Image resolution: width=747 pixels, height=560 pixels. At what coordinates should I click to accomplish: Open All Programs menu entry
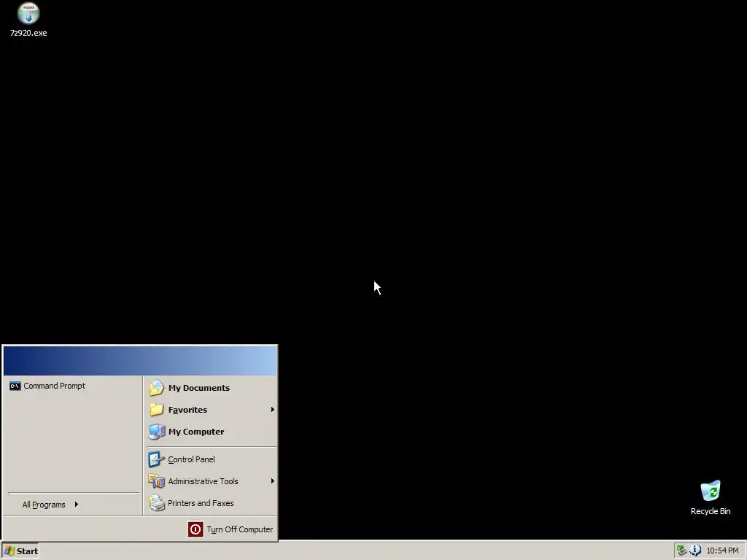[74, 505]
